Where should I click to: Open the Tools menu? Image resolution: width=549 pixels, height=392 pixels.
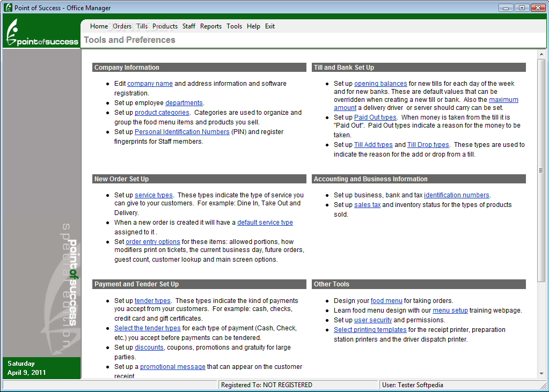pyautogui.click(x=234, y=26)
